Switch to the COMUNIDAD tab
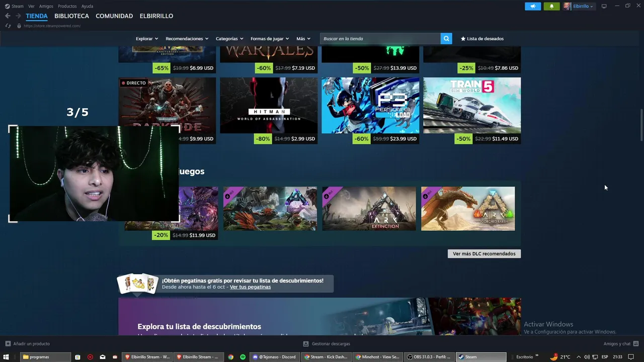Viewport: 644px width, 362px height. (114, 16)
